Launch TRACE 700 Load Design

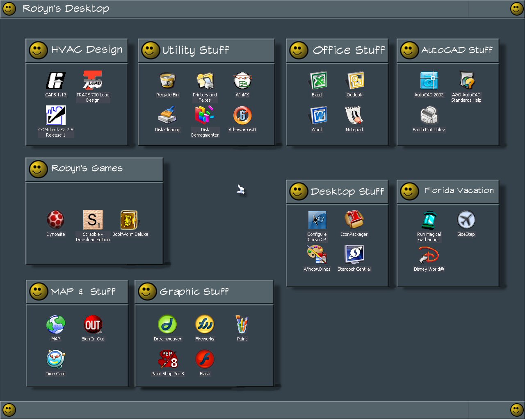pos(93,80)
